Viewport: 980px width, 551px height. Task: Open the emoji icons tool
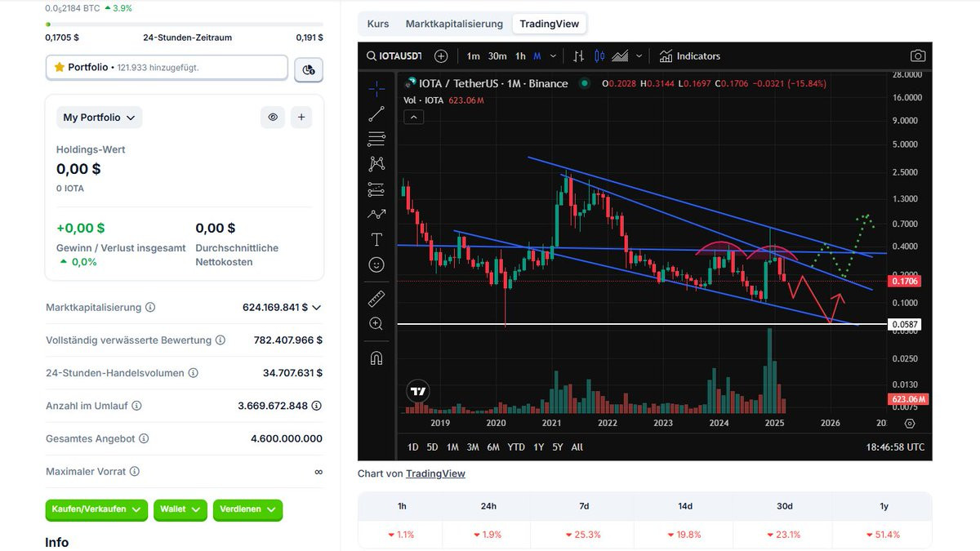376,264
